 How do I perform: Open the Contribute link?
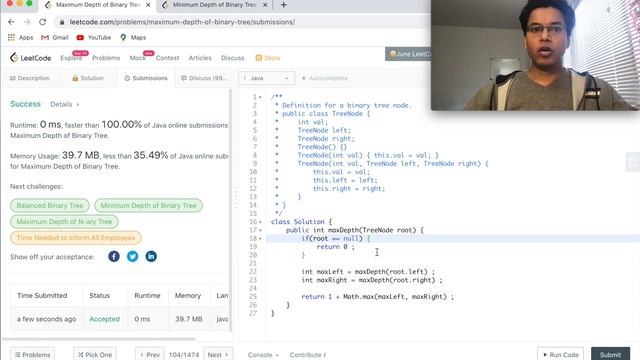[x=307, y=355]
